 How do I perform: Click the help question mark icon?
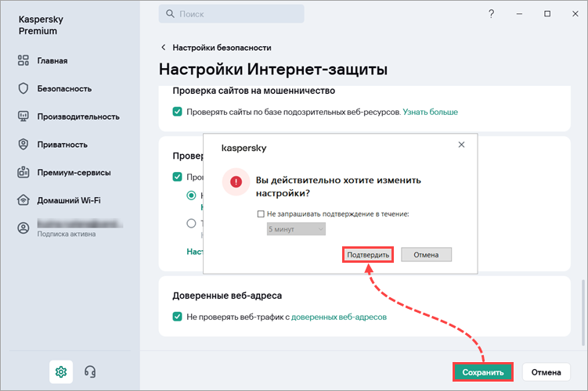(491, 14)
